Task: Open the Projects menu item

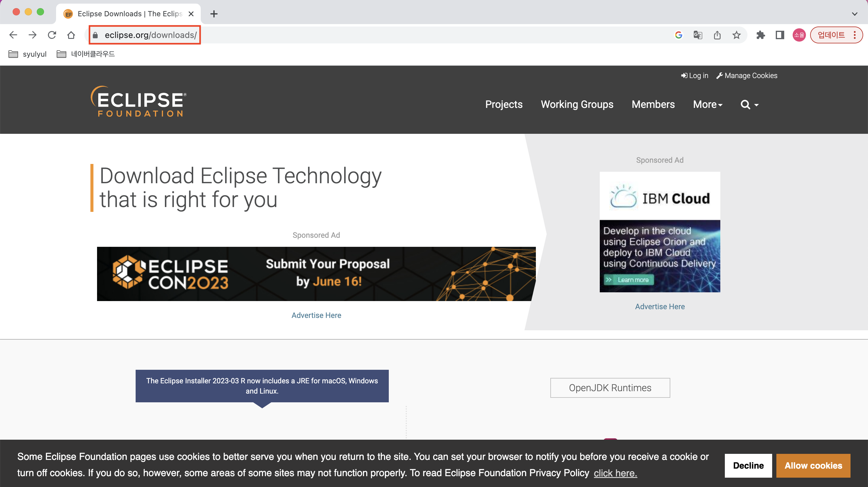Action: coord(503,105)
